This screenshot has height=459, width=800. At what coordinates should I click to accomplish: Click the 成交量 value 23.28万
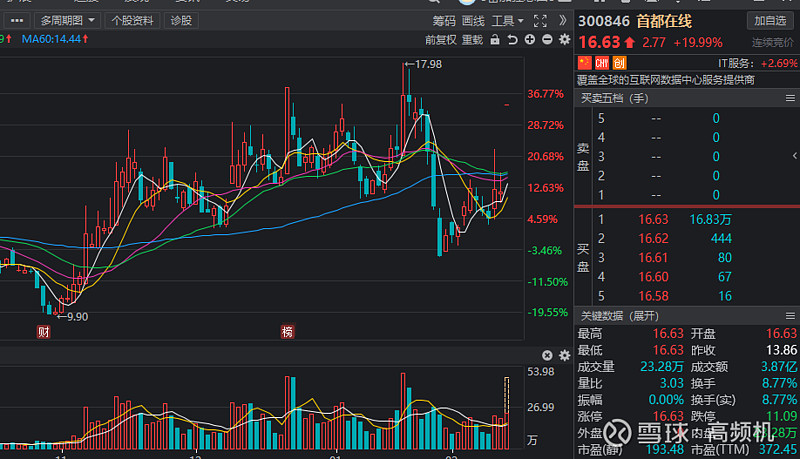[662, 366]
